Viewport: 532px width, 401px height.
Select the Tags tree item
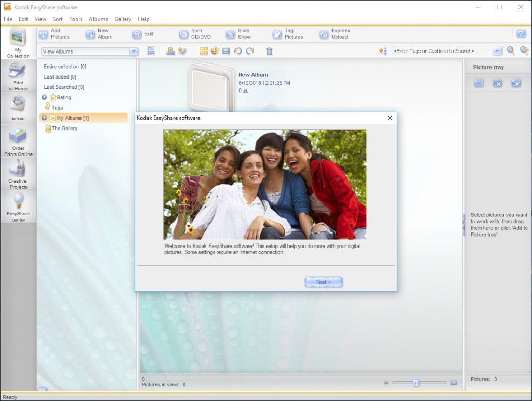click(x=54, y=107)
